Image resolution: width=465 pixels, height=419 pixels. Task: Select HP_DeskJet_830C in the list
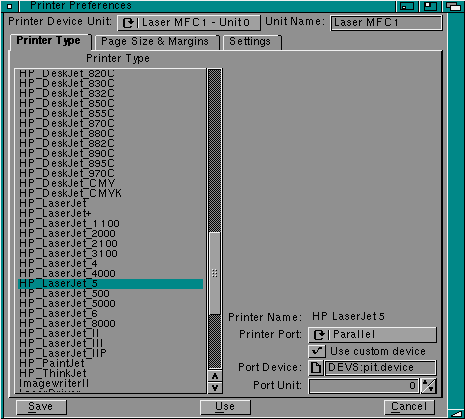(110, 83)
